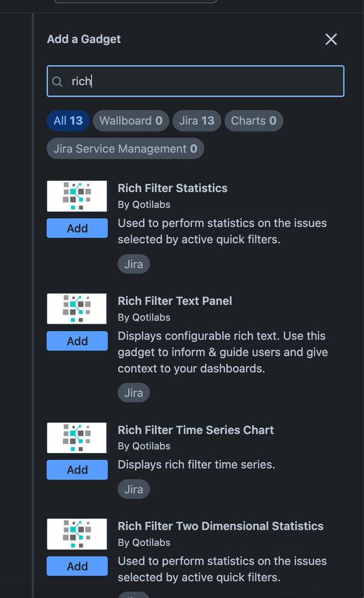Screen dimensions: 364x598
Task: Filter by the Charts 0 category
Action: pyautogui.click(x=254, y=121)
